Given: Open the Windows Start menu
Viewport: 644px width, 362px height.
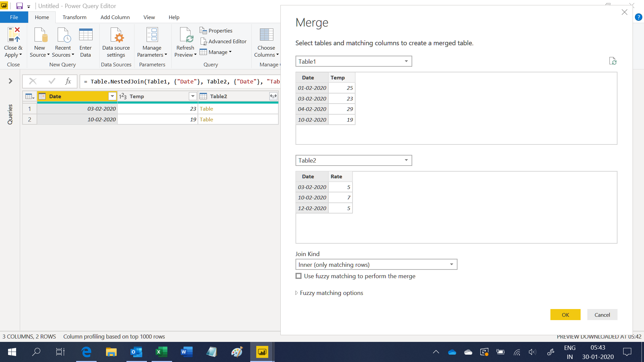Looking at the screenshot, I should point(12,352).
